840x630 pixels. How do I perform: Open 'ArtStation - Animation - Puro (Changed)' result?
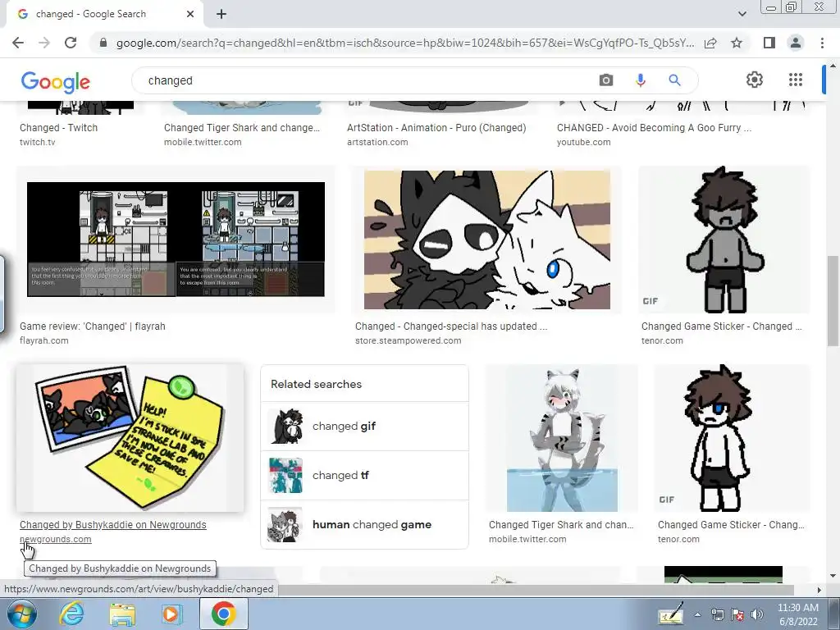coord(436,127)
